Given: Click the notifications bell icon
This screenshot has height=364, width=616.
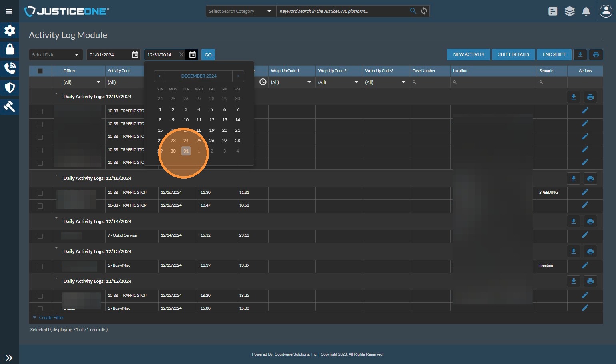Looking at the screenshot, I should 586,11.
